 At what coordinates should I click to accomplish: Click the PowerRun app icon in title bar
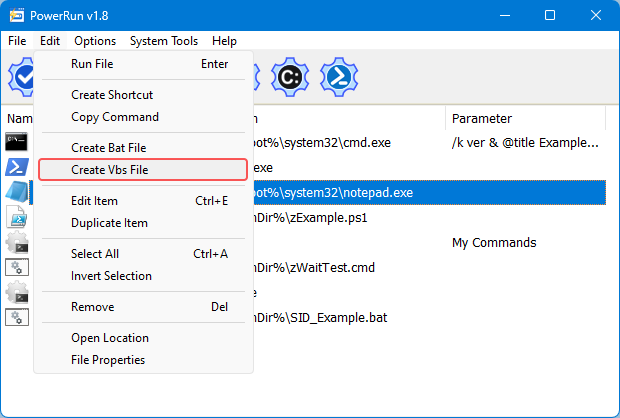click(x=17, y=16)
